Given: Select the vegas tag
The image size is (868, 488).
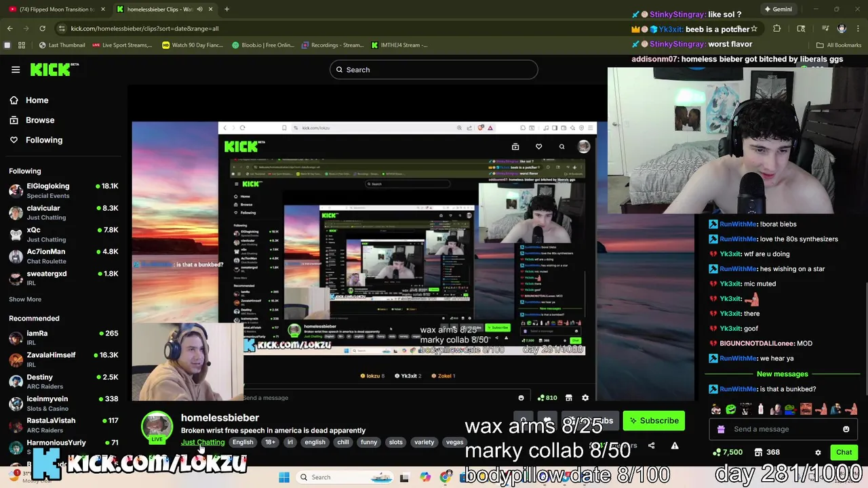Looking at the screenshot, I should click(454, 442).
